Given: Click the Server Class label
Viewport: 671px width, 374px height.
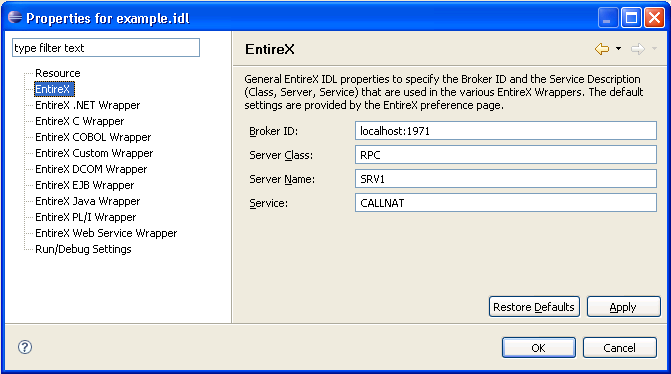Looking at the screenshot, I should coord(281,155).
